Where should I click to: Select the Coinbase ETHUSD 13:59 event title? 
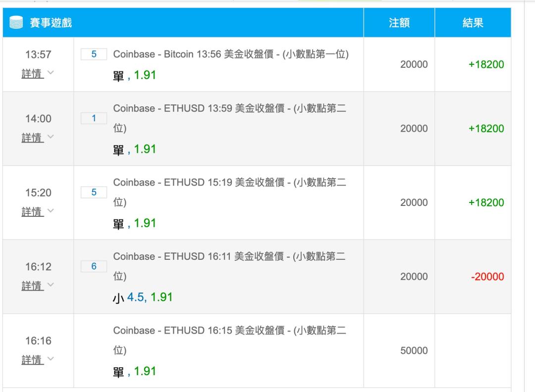(230, 118)
